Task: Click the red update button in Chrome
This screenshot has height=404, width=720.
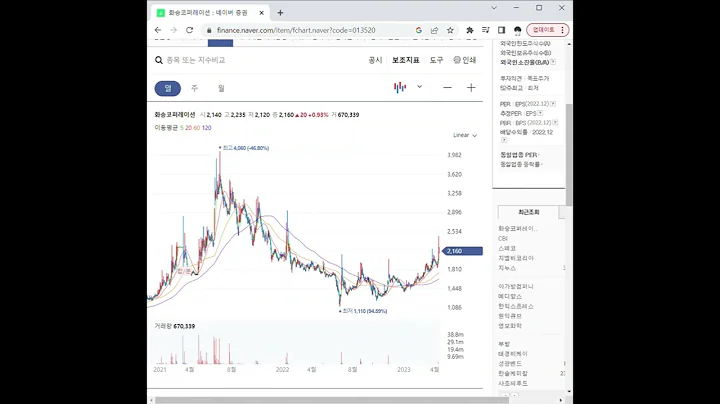Action: [548, 30]
